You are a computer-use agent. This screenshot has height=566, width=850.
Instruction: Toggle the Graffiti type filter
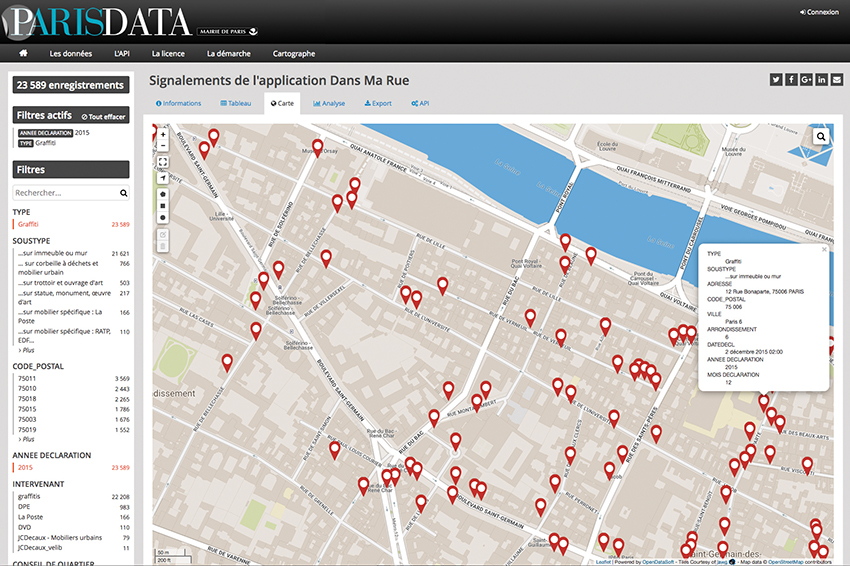click(x=71, y=224)
